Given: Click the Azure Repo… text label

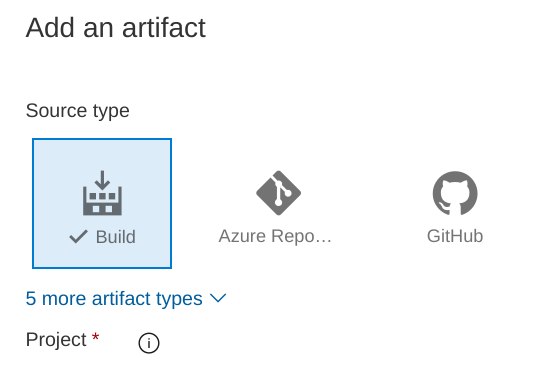Looking at the screenshot, I should 275,236.
